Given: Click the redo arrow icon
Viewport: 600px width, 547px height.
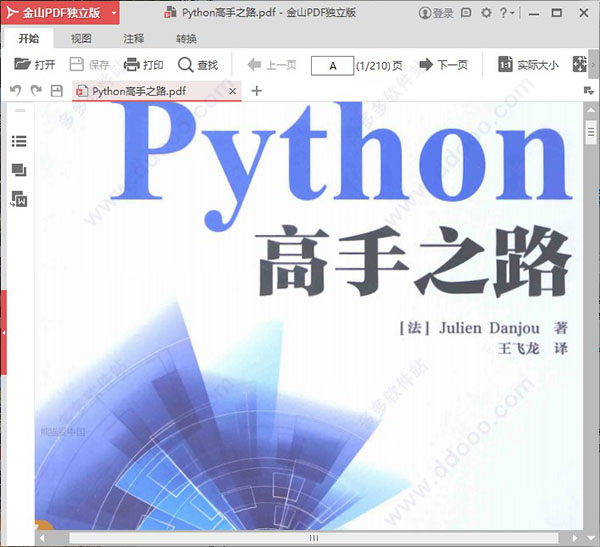Looking at the screenshot, I should (x=36, y=91).
